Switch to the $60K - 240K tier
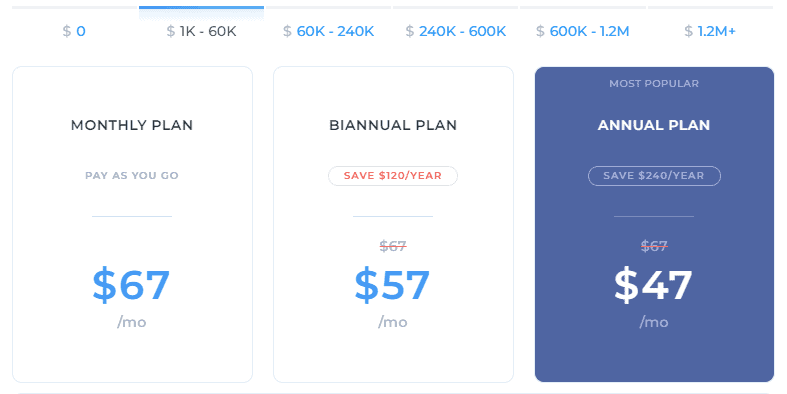The width and height of the screenshot is (787, 394). [328, 31]
